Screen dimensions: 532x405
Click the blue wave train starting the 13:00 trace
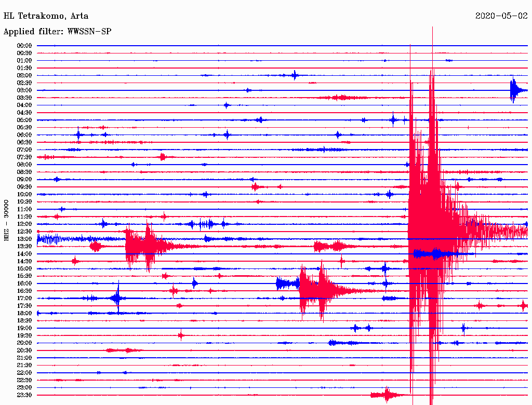point(49,239)
